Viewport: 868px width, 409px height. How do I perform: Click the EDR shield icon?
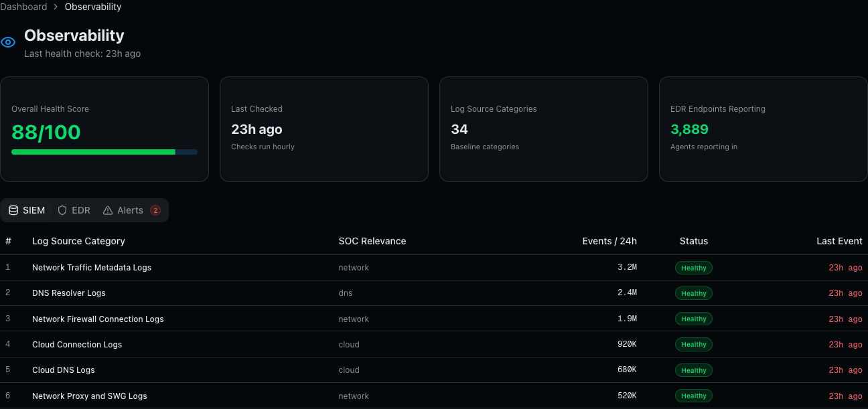click(62, 210)
